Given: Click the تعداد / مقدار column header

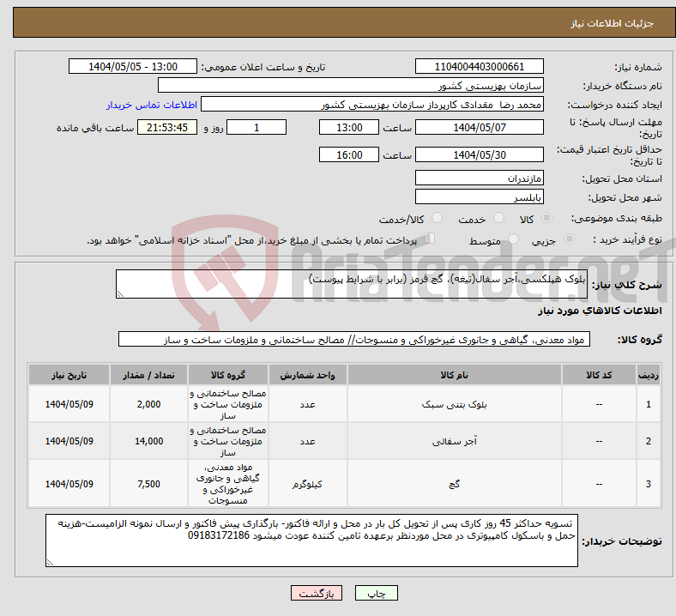Looking at the screenshot, I should click(x=148, y=375).
